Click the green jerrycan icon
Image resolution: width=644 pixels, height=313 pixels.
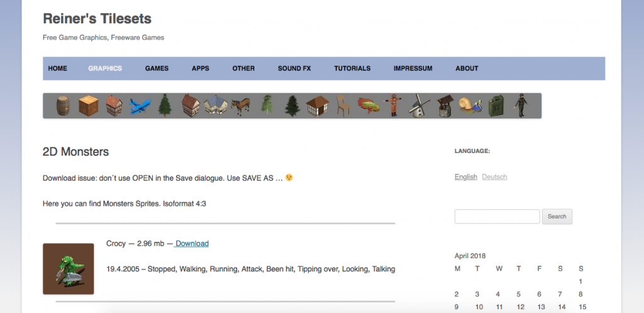(x=496, y=105)
